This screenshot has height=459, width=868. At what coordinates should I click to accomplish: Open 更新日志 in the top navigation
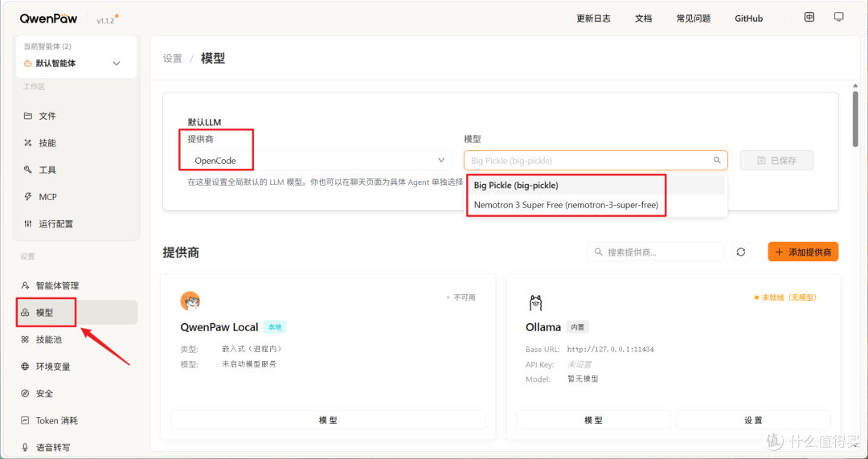click(593, 18)
